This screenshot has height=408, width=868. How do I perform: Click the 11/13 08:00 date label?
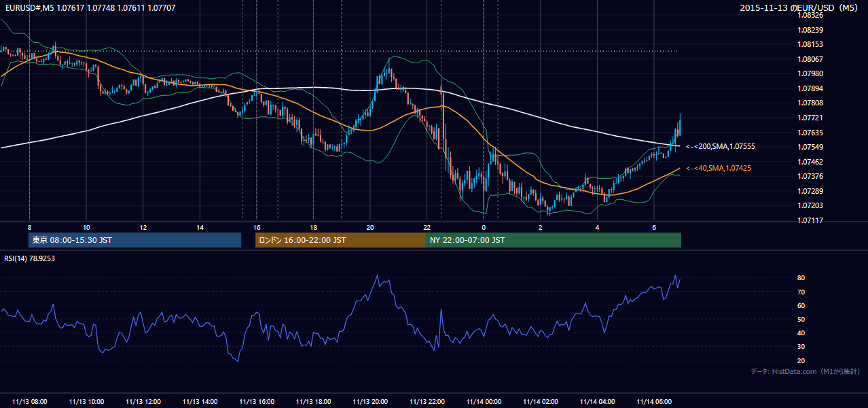coord(29,402)
